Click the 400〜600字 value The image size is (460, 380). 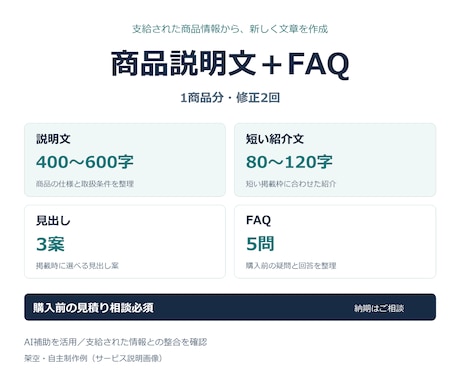click(85, 162)
